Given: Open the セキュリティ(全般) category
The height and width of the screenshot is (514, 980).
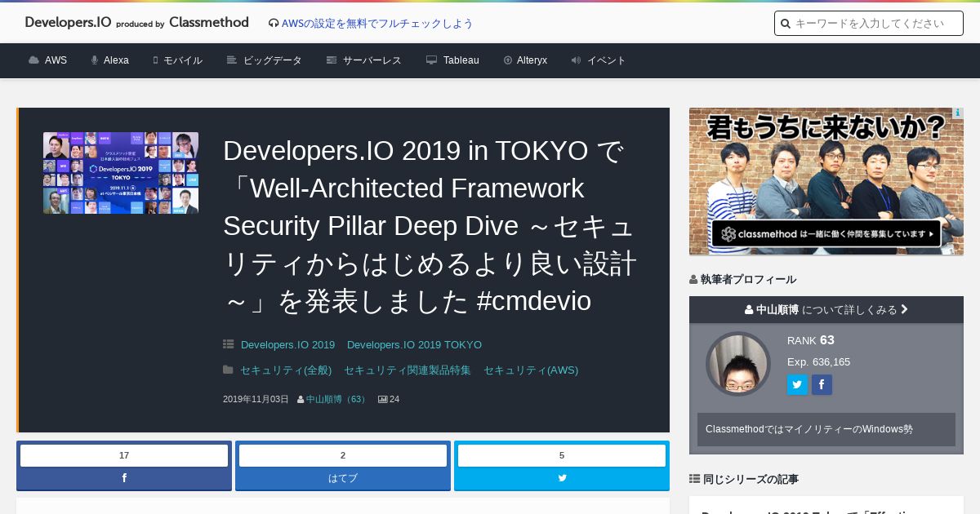Looking at the screenshot, I should pos(286,370).
